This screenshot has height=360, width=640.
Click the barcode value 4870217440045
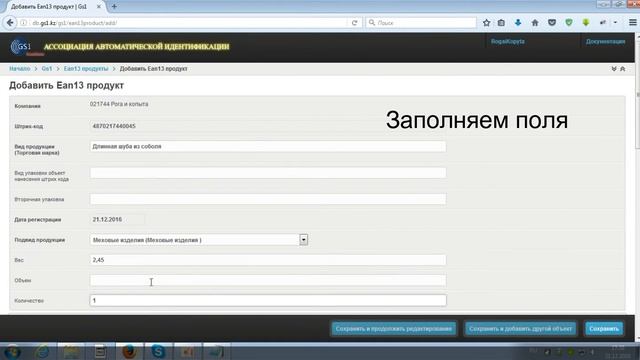[x=114, y=126]
